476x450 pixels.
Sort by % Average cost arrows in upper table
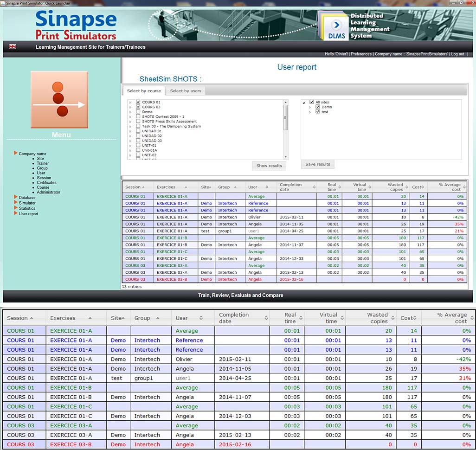[464, 187]
